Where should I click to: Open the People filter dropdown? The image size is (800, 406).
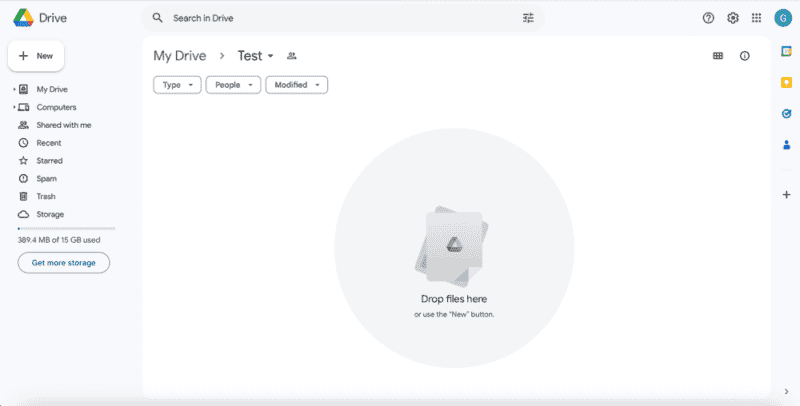point(233,85)
